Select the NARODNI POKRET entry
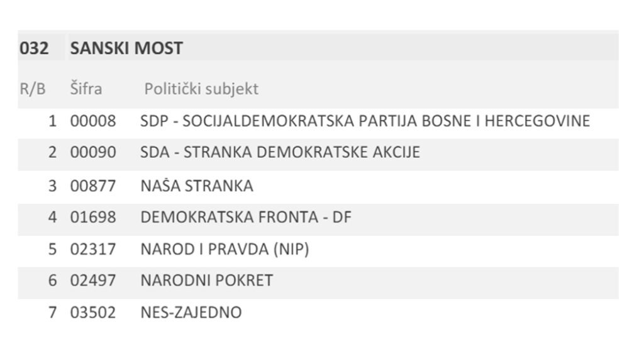This screenshot has width=644, height=354. pos(207,280)
